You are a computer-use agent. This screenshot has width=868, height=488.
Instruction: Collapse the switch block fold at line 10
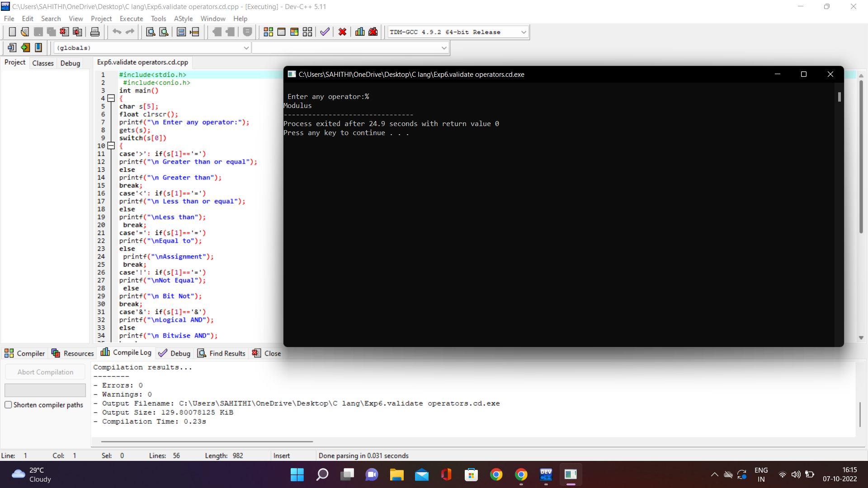(x=111, y=145)
